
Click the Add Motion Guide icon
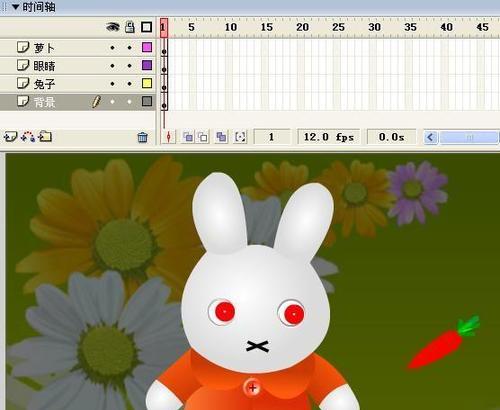[x=28, y=137]
